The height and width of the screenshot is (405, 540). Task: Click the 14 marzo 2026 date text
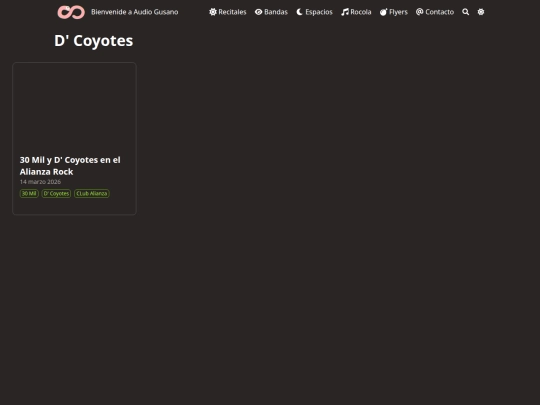pos(40,182)
